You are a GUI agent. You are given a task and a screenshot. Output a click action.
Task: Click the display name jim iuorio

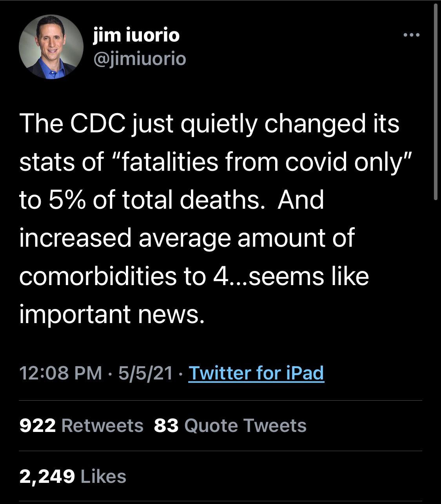tap(136, 35)
